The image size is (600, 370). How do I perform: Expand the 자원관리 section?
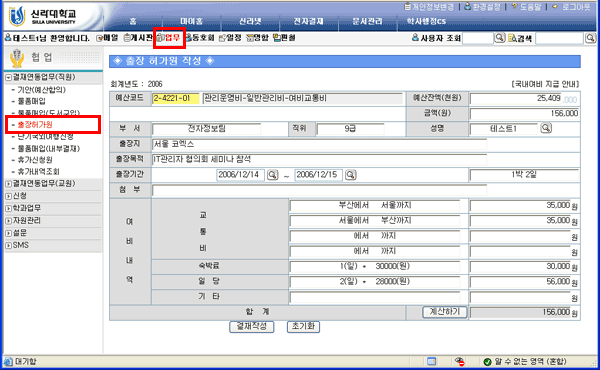8,221
